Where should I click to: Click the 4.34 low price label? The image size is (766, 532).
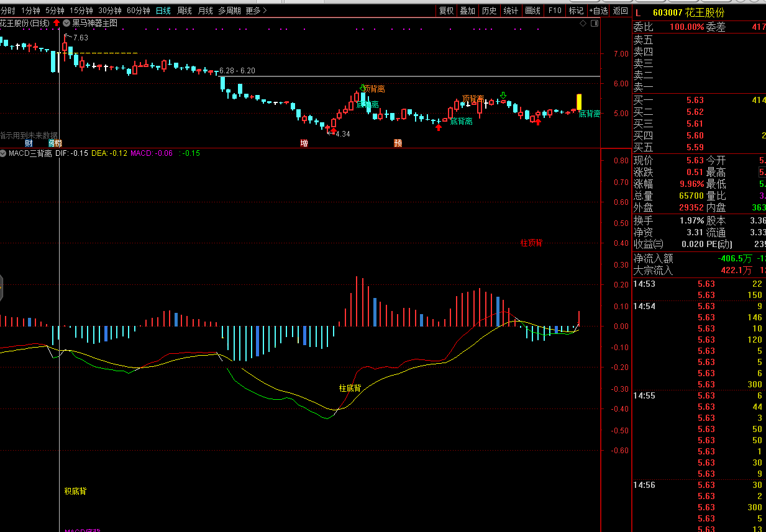342,133
